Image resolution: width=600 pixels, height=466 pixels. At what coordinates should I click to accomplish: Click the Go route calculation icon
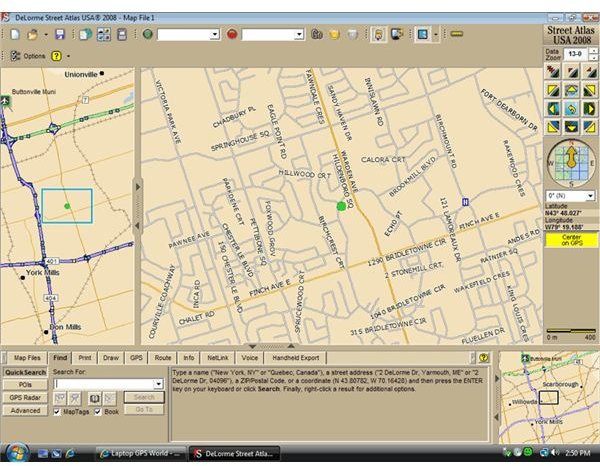317,34
